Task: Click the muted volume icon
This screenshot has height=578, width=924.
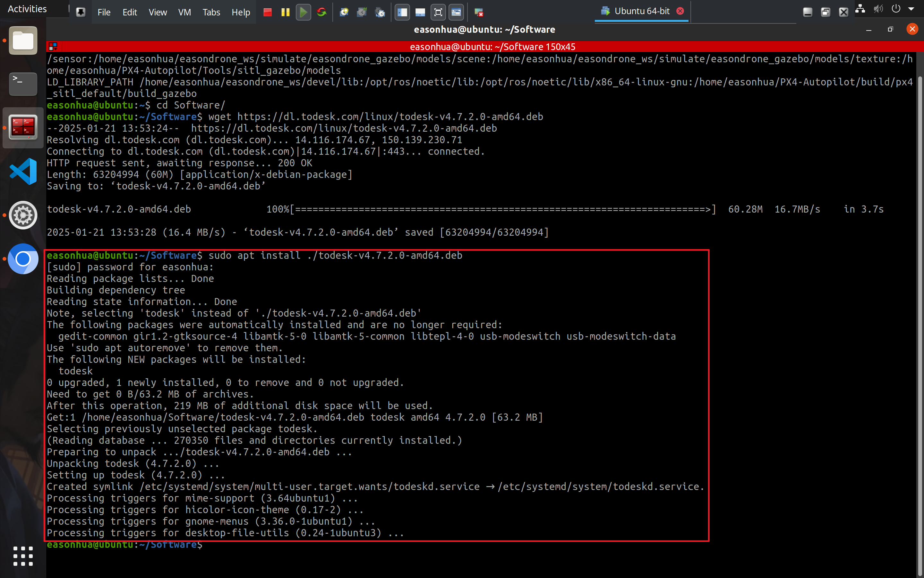Action: pos(878,9)
